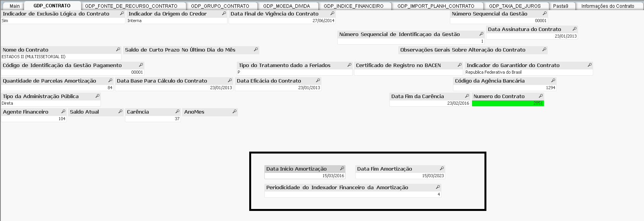Search icon for Código da Agência Bancária

(553, 81)
